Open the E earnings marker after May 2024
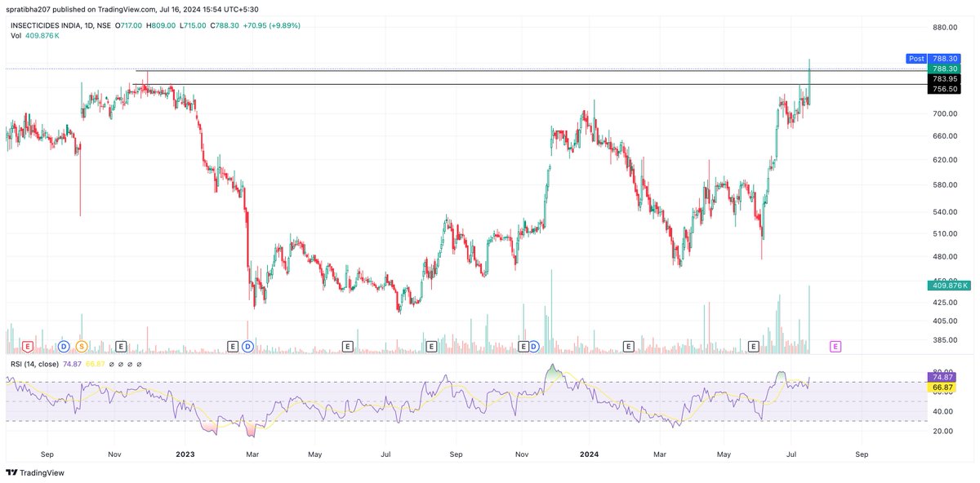Image resolution: width=980 pixels, height=483 pixels. click(x=753, y=347)
